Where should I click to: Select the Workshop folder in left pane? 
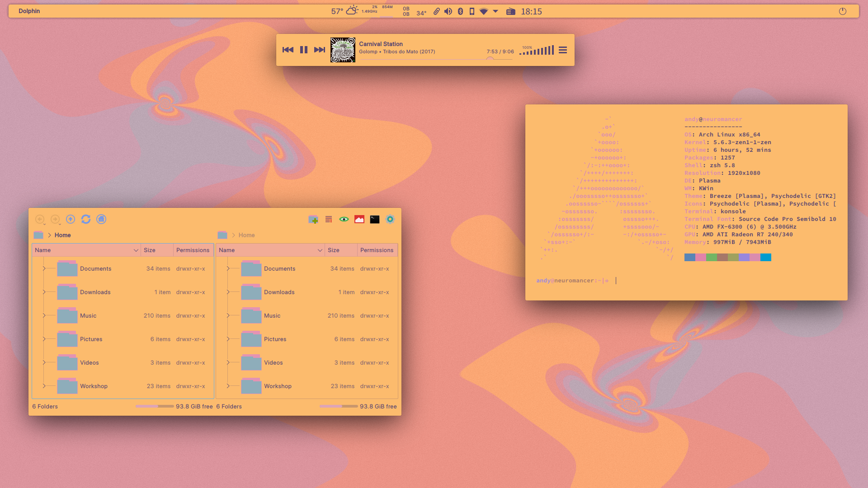click(94, 386)
